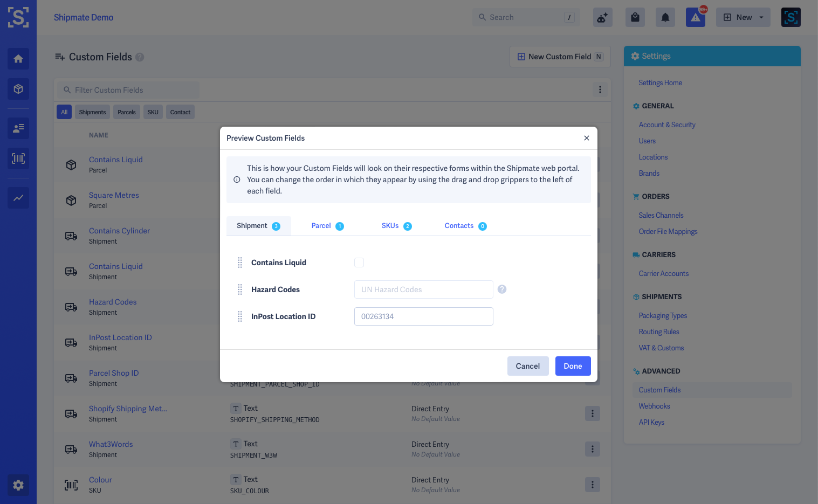Click the parcel icon beside Square Metres
This screenshot has height=504, width=818.
pos(71,201)
